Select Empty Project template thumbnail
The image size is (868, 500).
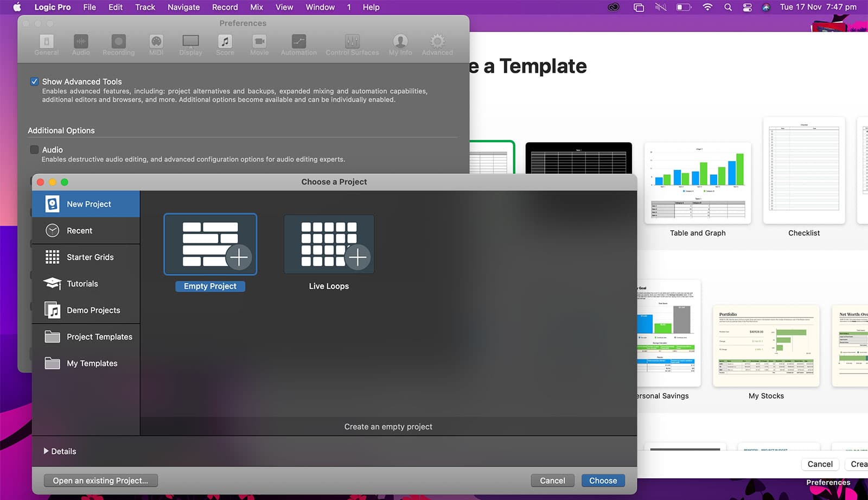click(x=210, y=244)
